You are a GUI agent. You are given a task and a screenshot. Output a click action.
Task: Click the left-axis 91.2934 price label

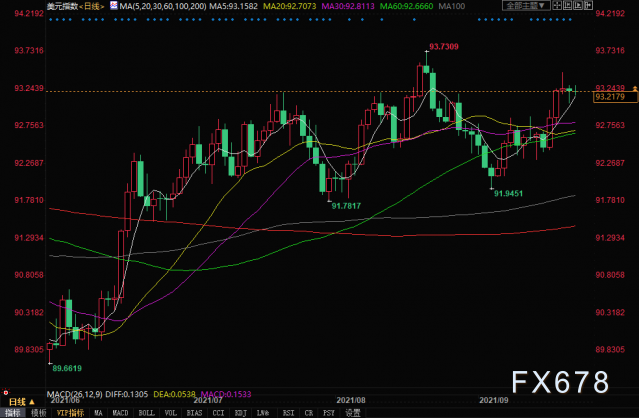[x=29, y=238]
